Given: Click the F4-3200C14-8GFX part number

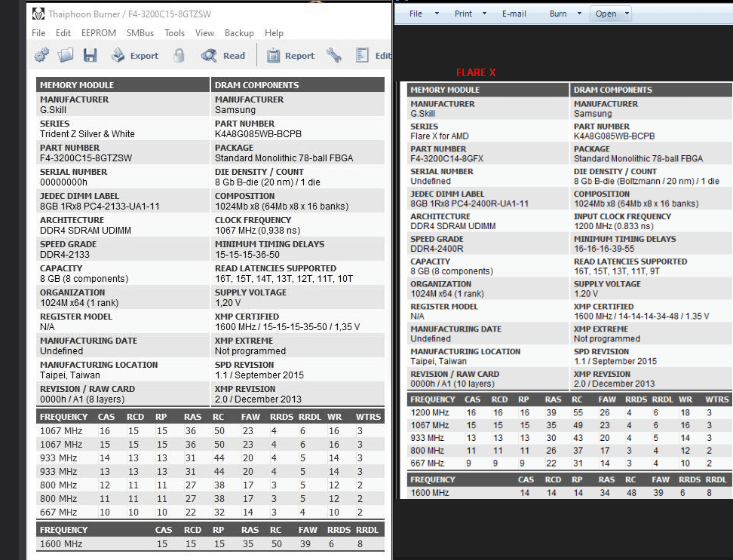Looking at the screenshot, I should [x=447, y=158].
